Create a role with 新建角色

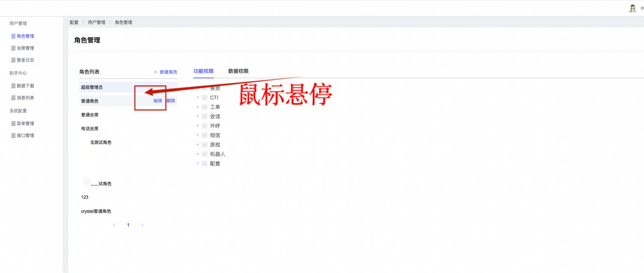click(165, 72)
